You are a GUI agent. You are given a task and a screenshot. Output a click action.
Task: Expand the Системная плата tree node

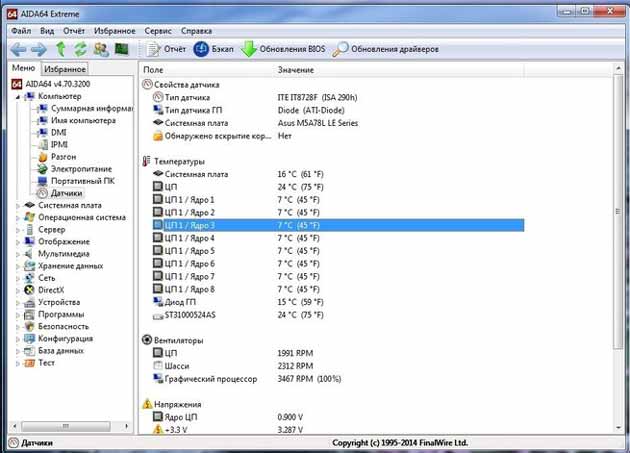click(18, 206)
